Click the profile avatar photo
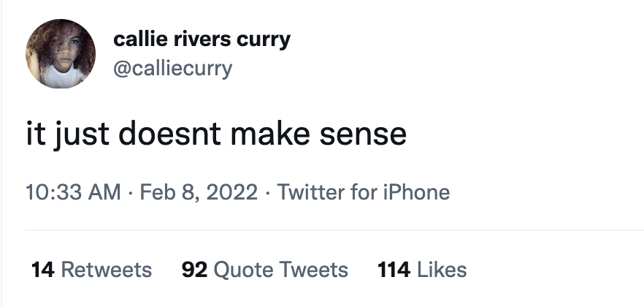 click(61, 54)
